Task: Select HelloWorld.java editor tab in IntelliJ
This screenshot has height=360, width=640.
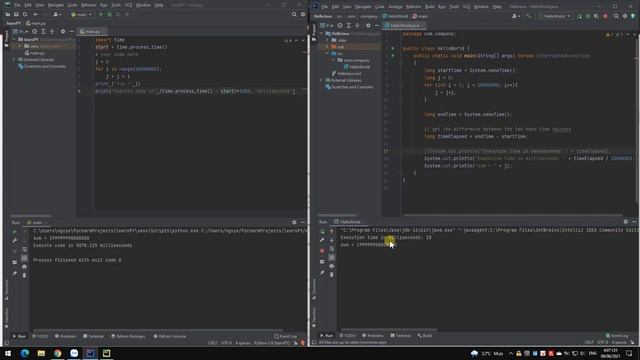Action: click(x=403, y=25)
